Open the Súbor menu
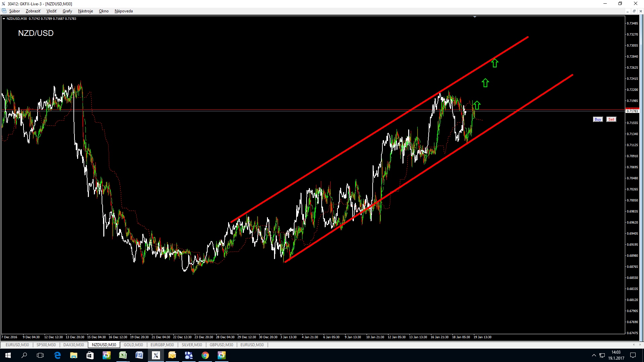Image resolution: width=644 pixels, height=362 pixels. click(x=14, y=11)
